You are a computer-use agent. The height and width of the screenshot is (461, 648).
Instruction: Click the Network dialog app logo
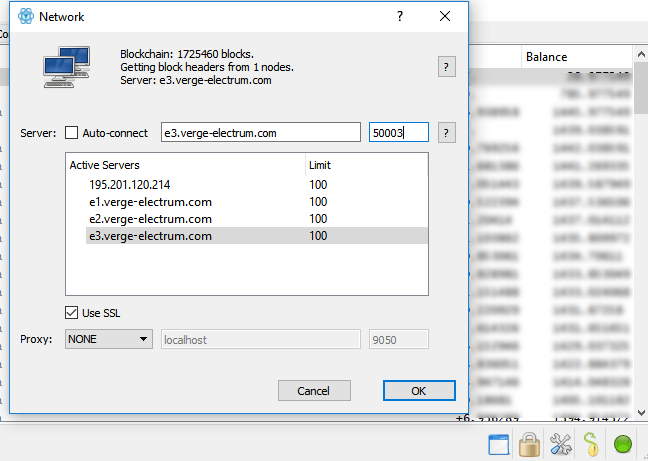[x=26, y=17]
